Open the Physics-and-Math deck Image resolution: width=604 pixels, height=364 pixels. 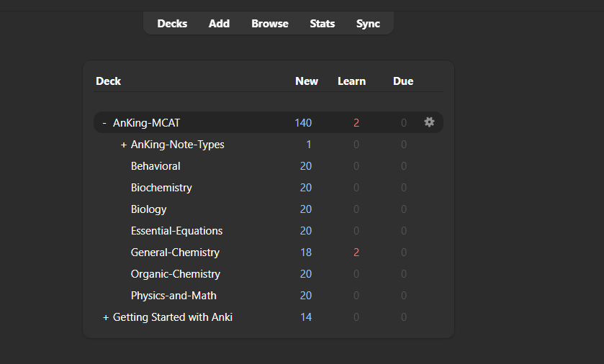[x=173, y=296]
